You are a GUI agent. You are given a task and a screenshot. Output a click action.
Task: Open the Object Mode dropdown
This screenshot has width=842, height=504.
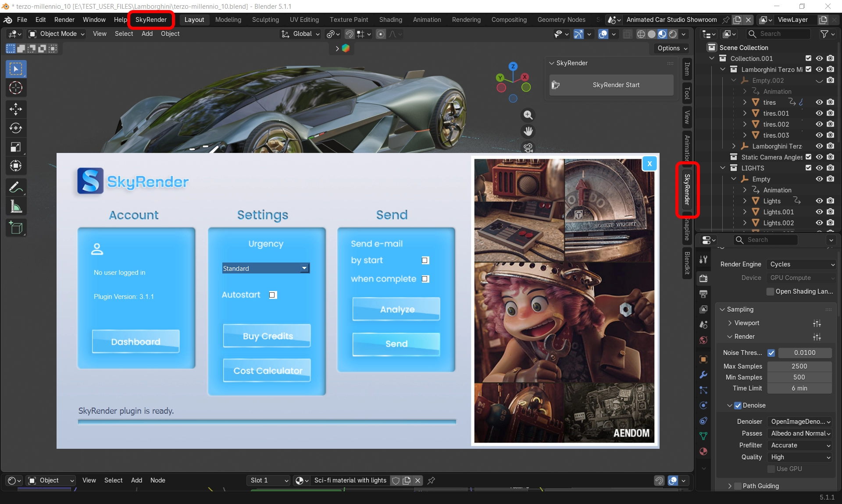56,34
